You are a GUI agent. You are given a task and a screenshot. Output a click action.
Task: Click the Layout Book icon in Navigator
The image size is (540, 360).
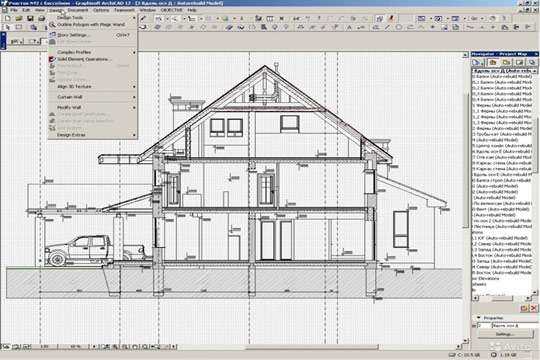click(x=506, y=62)
